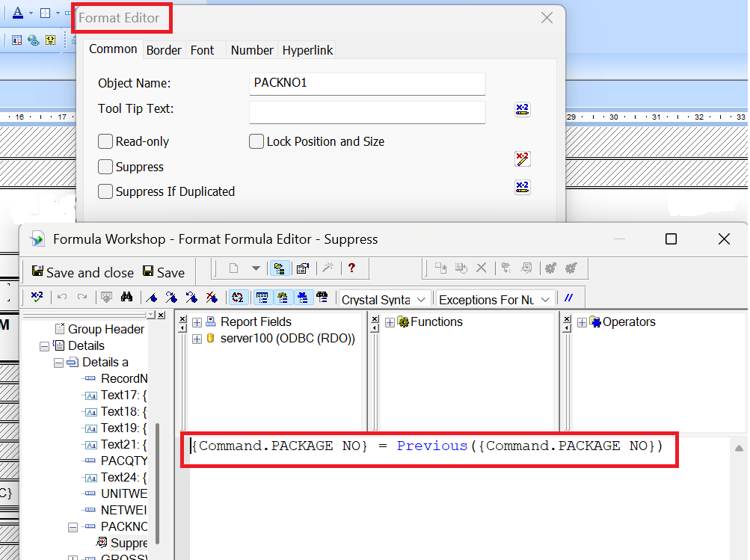This screenshot has height=560, width=750.
Task: Place cursor in the Tool Tip Text field
Action: [x=366, y=111]
